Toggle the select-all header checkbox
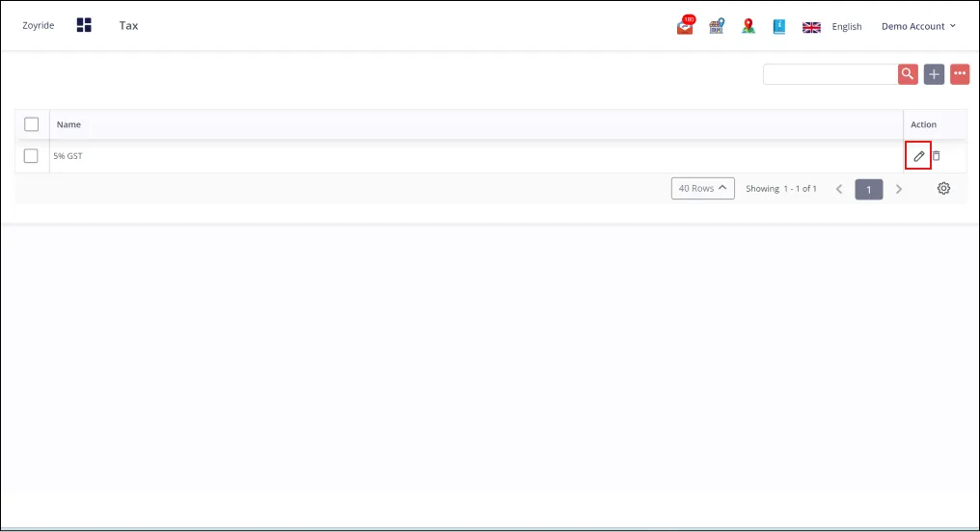Image resolution: width=980 pixels, height=532 pixels. point(31,124)
